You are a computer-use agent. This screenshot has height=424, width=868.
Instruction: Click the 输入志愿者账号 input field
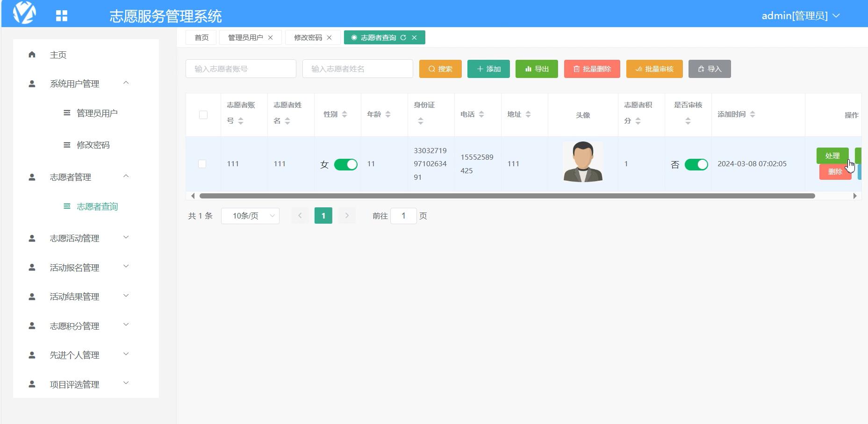(x=241, y=69)
